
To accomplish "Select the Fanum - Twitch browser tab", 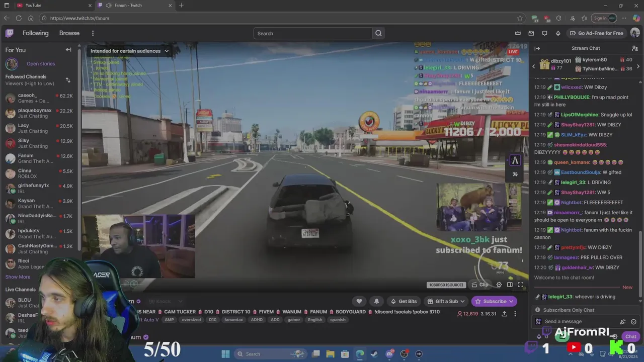I will 135,5.
